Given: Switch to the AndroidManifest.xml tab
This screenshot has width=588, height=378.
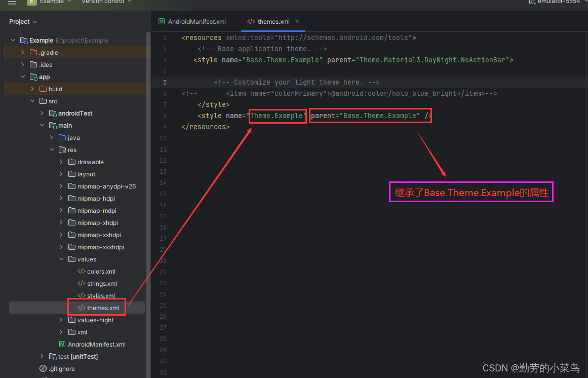Looking at the screenshot, I should [197, 21].
